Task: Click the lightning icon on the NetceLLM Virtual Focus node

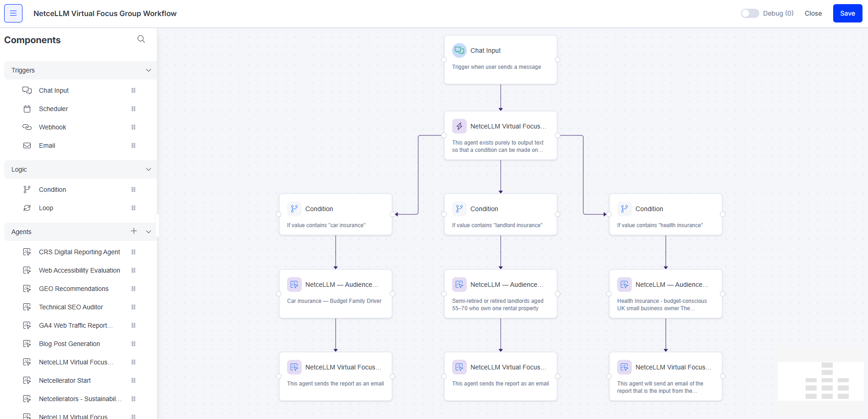Action: [459, 126]
